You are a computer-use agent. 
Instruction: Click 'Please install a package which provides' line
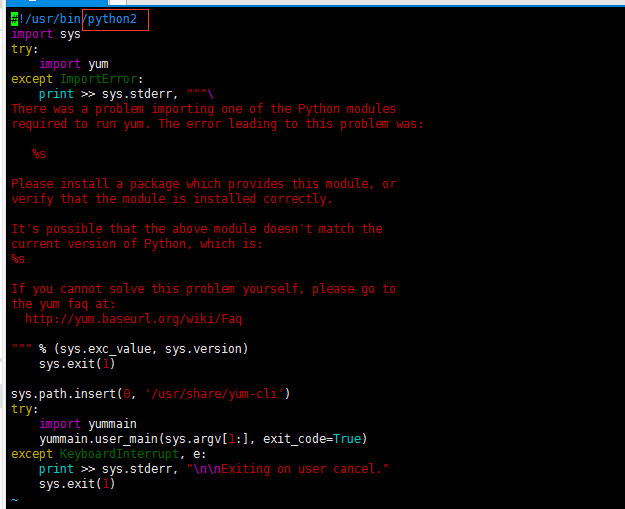[x=203, y=184]
